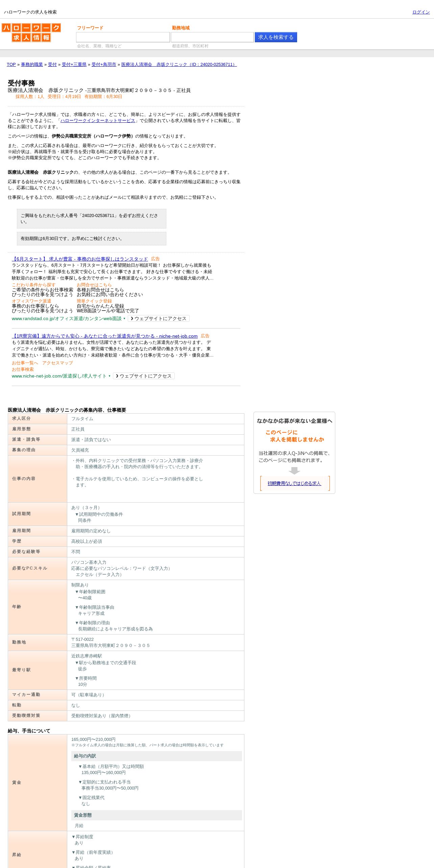Open the 赤坂クリニック ID breadcrumb link
This screenshot has width=434, height=868.
(x=179, y=65)
